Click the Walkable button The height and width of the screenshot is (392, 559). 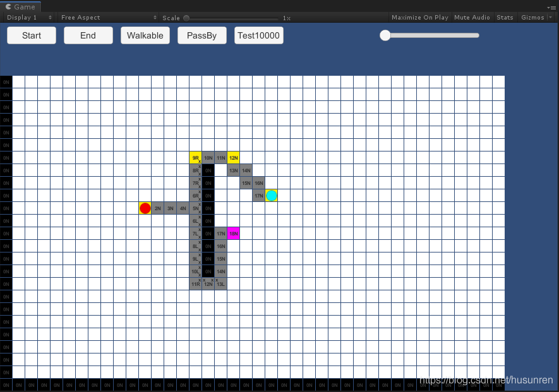click(145, 35)
